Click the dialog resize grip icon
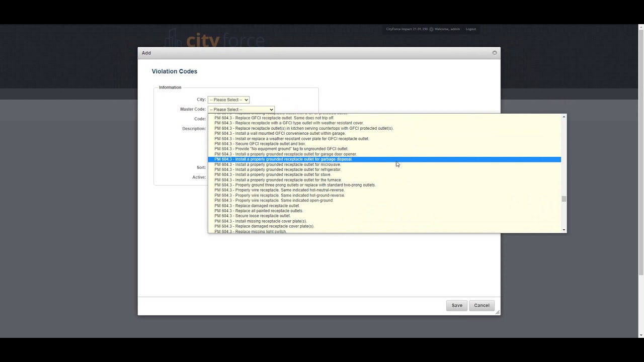644x362 pixels. click(497, 312)
